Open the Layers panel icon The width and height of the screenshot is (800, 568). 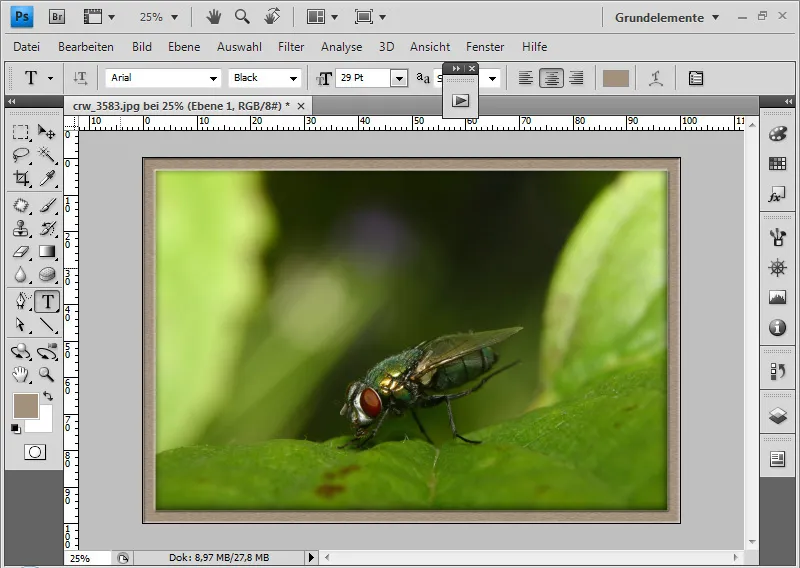(x=778, y=416)
